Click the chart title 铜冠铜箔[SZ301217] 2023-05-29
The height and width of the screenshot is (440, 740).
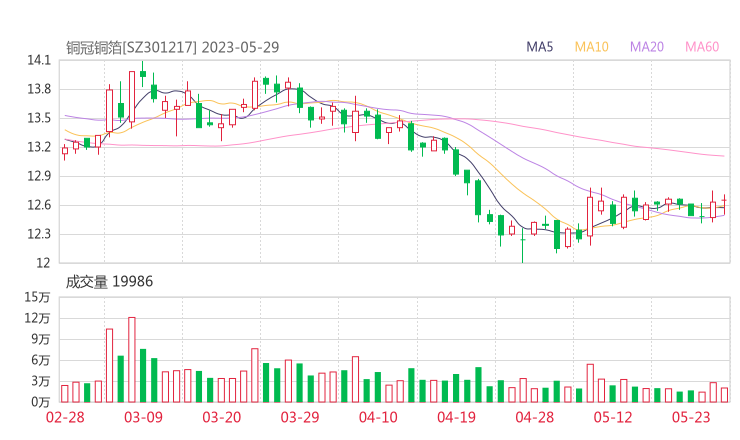coord(172,47)
